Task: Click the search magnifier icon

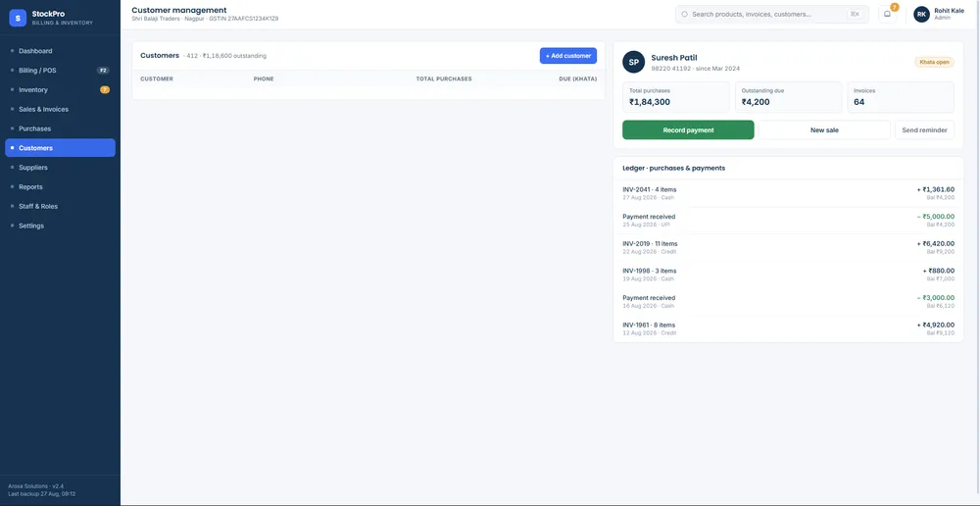Action: pos(684,14)
